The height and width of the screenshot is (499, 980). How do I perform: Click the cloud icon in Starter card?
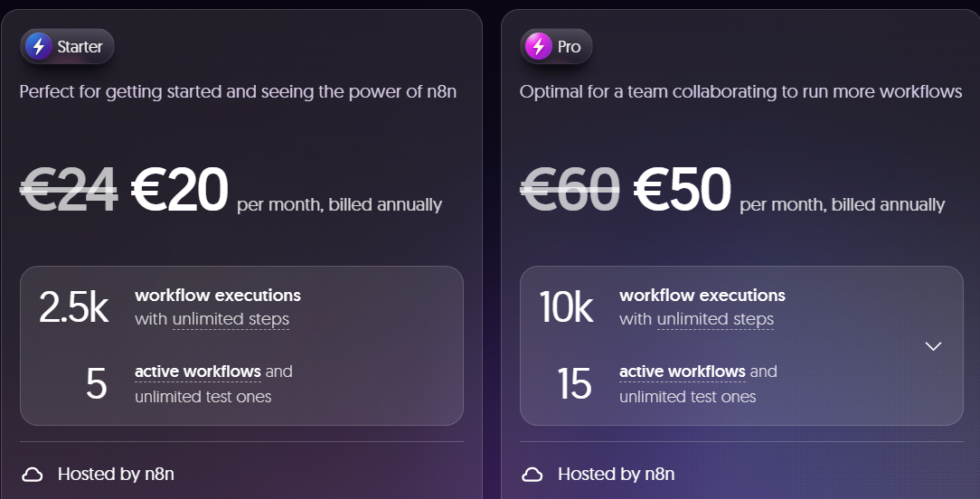33,475
